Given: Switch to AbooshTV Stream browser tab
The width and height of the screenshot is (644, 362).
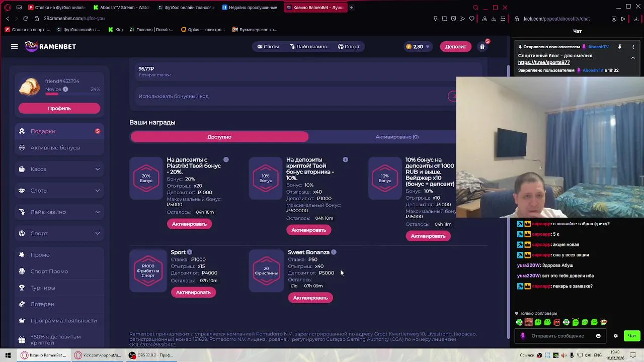Looking at the screenshot, I should tap(121, 8).
